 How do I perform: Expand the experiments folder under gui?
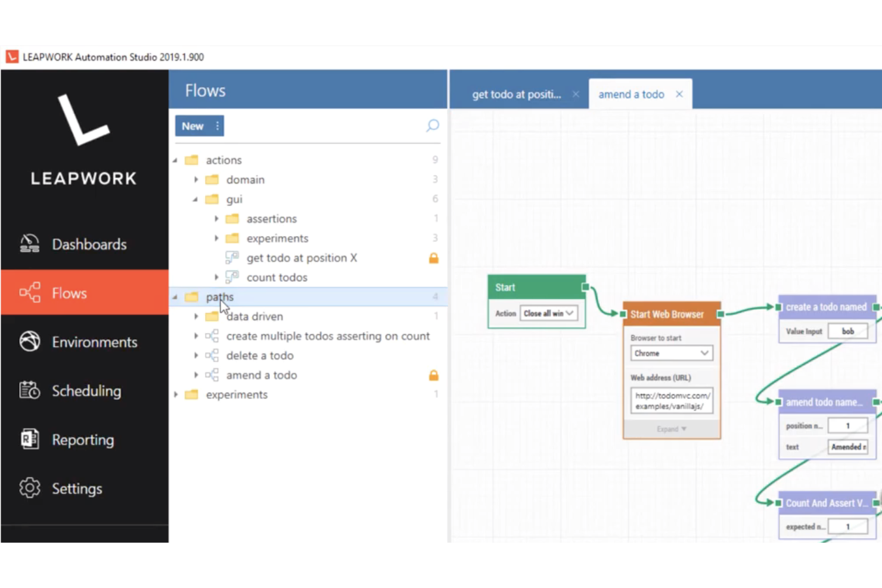point(216,238)
